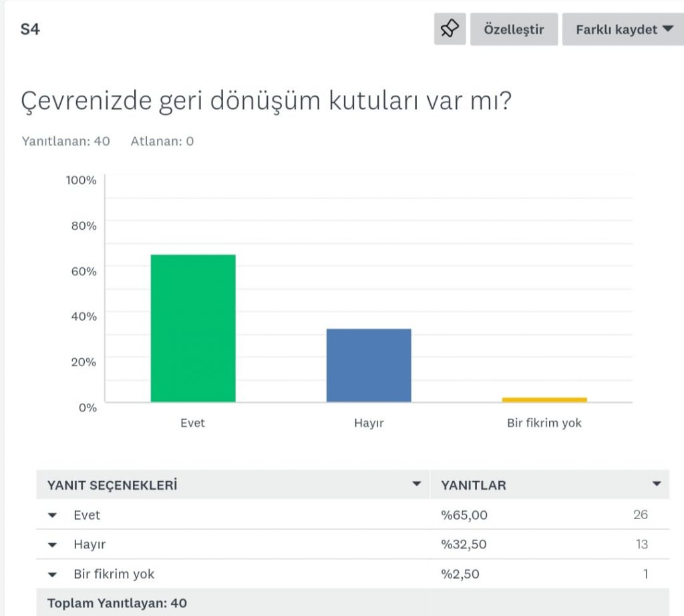Select the Evet label under the chart
Screen dimensions: 684x616
click(x=193, y=423)
